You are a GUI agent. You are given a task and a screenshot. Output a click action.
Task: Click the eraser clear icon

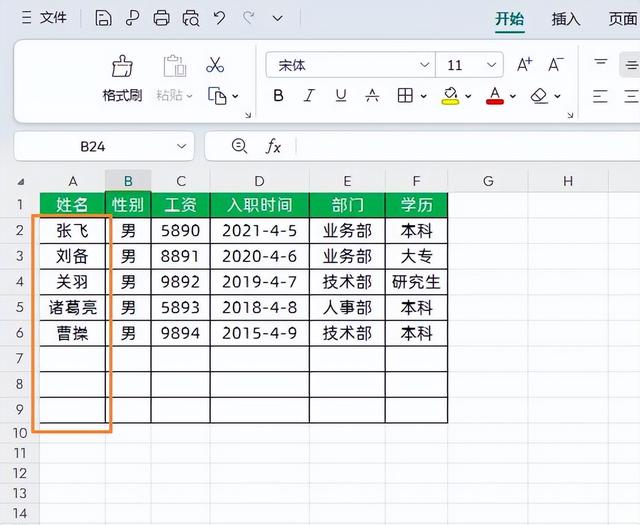(539, 96)
